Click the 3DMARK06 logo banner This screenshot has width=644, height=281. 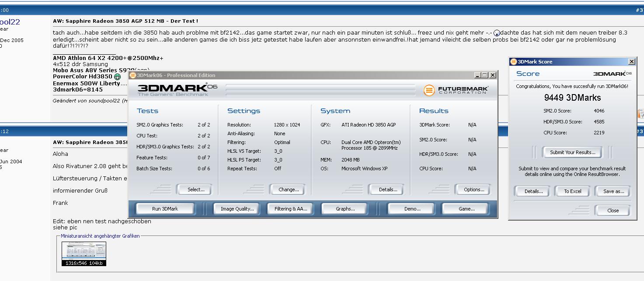pyautogui.click(x=177, y=90)
